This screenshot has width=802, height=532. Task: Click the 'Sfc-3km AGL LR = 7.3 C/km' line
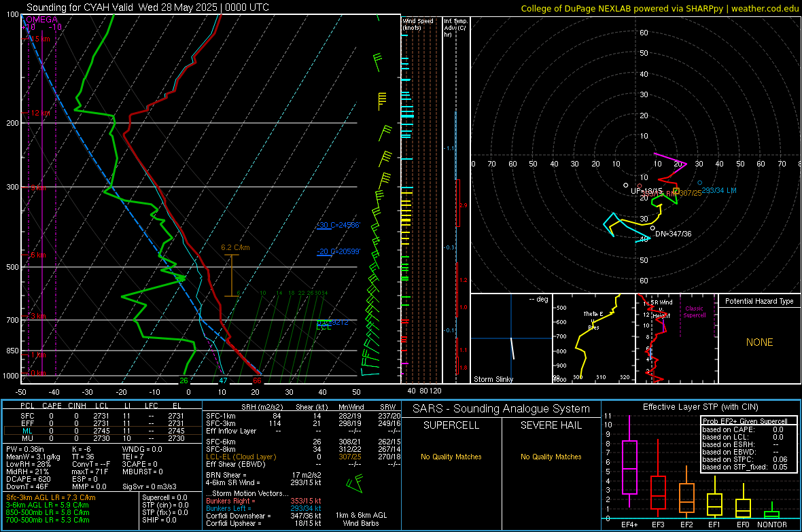pos(51,497)
